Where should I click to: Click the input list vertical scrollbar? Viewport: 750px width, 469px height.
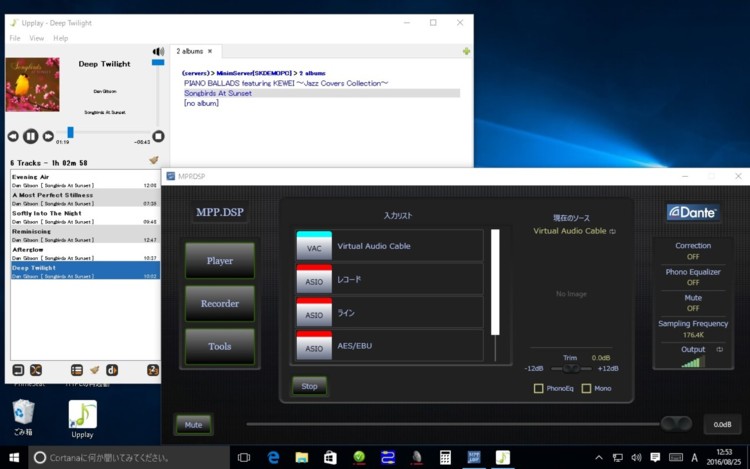tap(495, 282)
